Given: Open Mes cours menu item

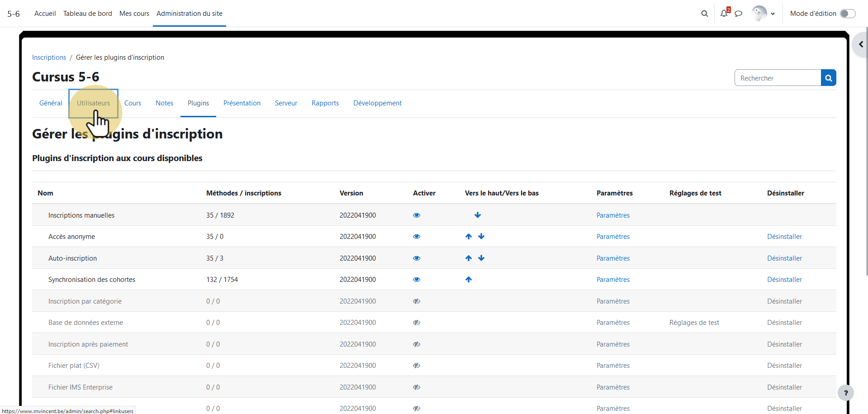Looking at the screenshot, I should point(134,14).
